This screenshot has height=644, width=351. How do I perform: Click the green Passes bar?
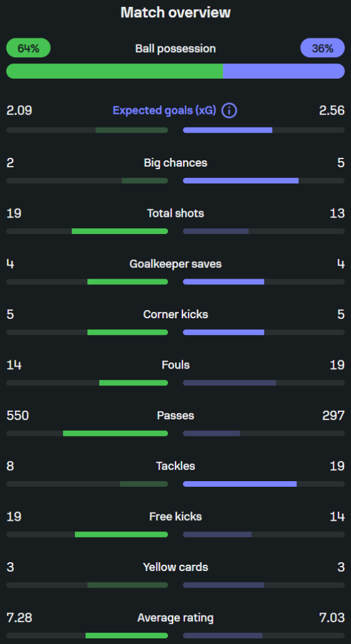point(116,433)
